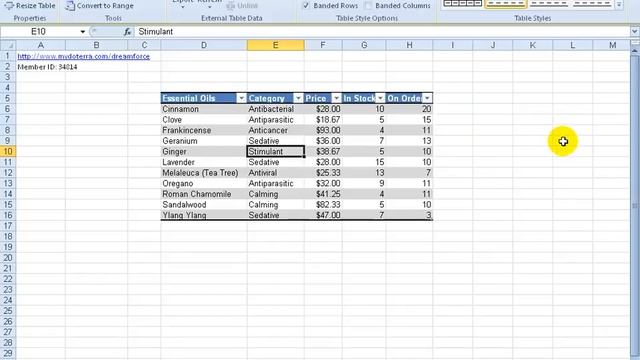Select column B header
The image size is (640, 360).
(x=96, y=45)
